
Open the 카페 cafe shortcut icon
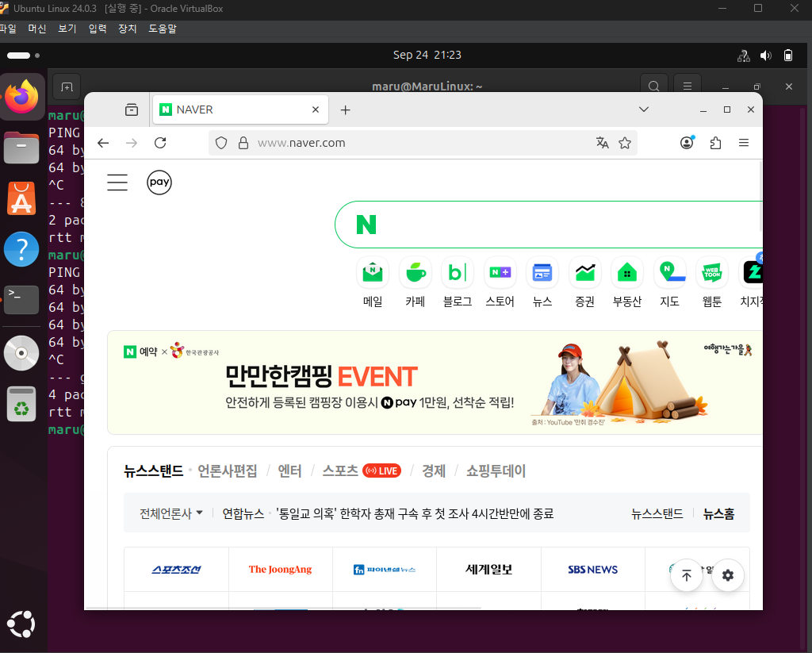tap(416, 272)
